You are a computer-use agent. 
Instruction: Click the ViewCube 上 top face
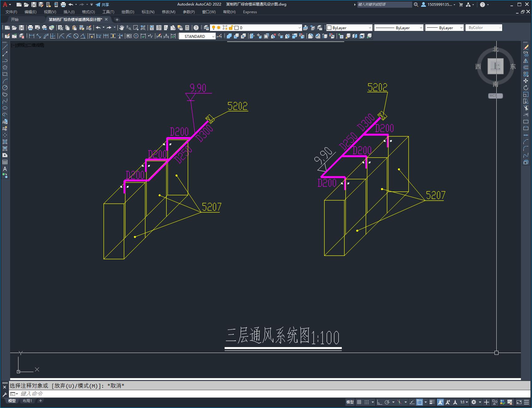point(495,66)
